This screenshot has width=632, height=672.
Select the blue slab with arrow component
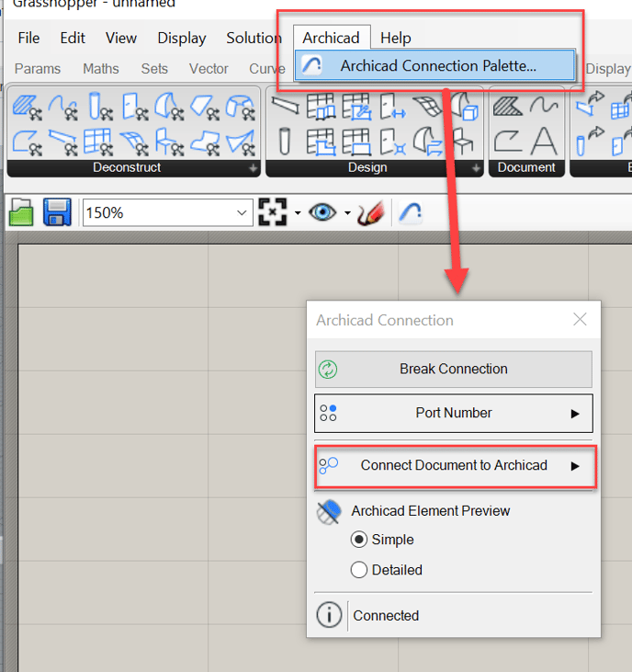590,104
